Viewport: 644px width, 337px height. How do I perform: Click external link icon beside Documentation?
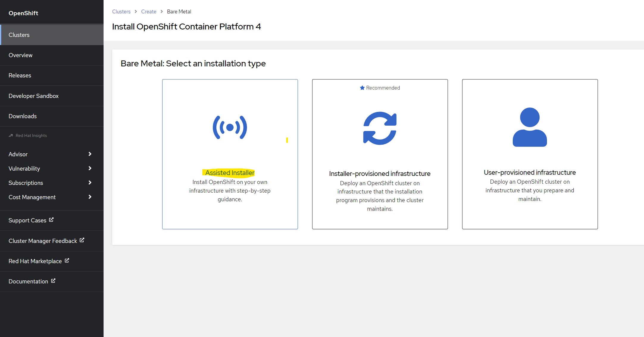(53, 281)
